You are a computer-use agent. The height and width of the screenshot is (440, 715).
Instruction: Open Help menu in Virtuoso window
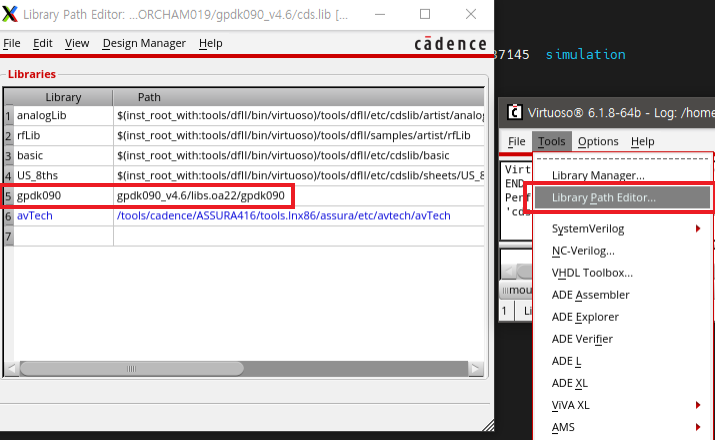(x=642, y=141)
